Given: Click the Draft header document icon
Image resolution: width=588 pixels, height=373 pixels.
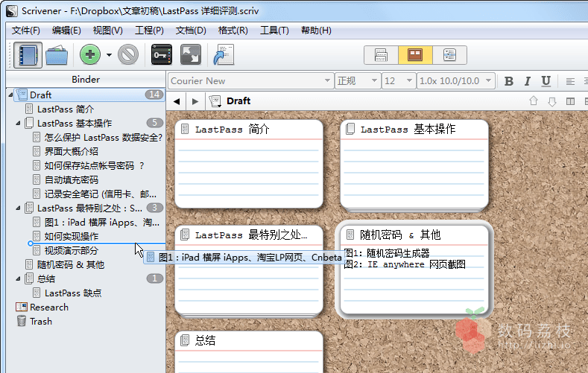Looking at the screenshot, I should click(215, 101).
